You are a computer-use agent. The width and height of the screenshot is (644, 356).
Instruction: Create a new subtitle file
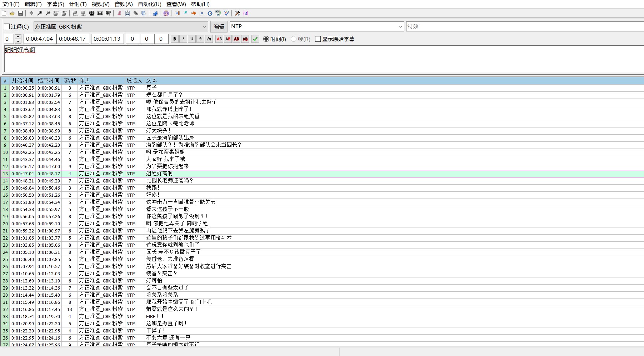4,13
